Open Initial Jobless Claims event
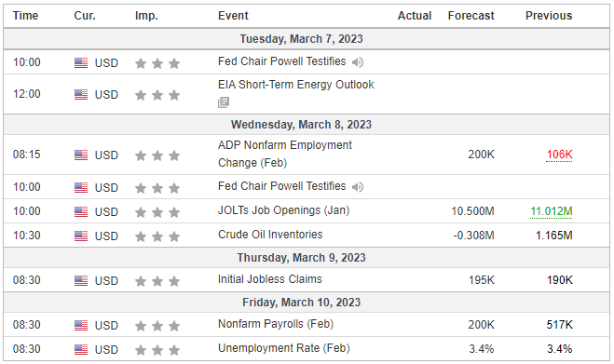This screenshot has width=614, height=364. pos(270,279)
